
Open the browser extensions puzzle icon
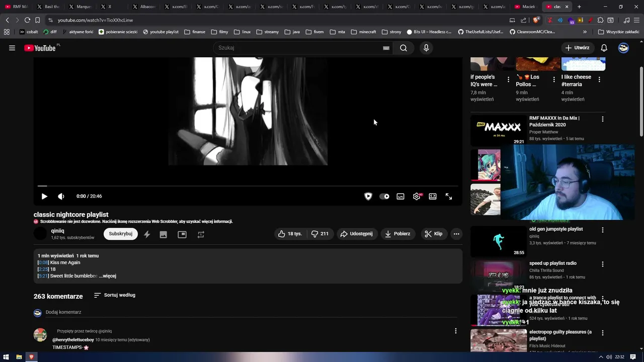pyautogui.click(x=600, y=20)
